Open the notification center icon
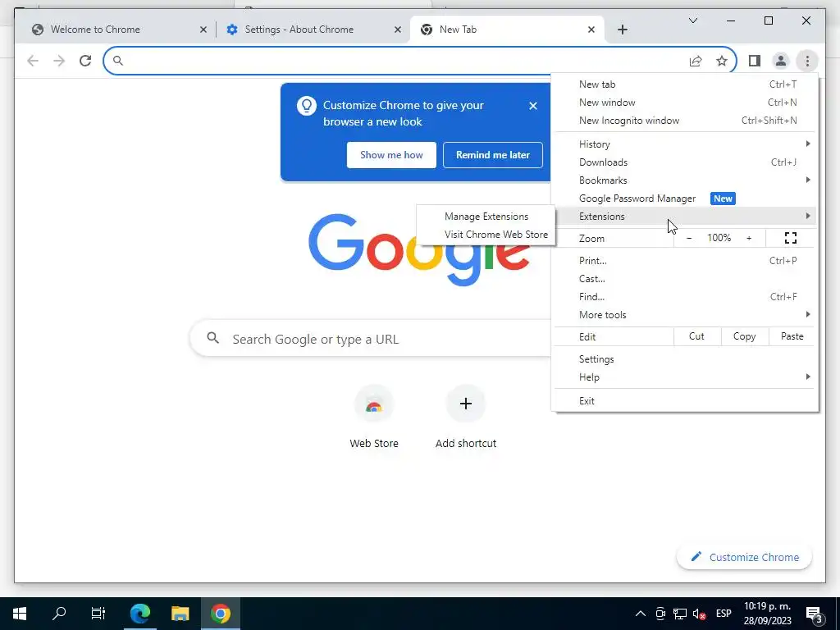 click(x=814, y=614)
